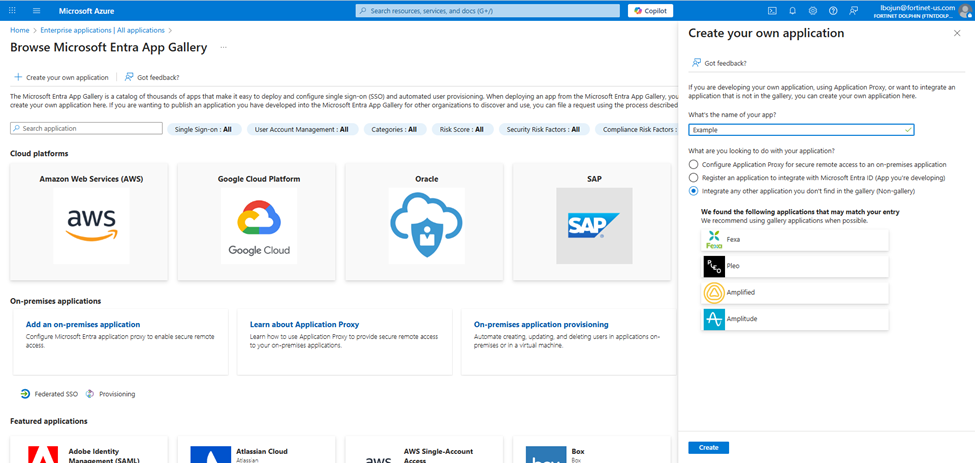
Task: Click the feedback icon in the header
Action: point(854,11)
